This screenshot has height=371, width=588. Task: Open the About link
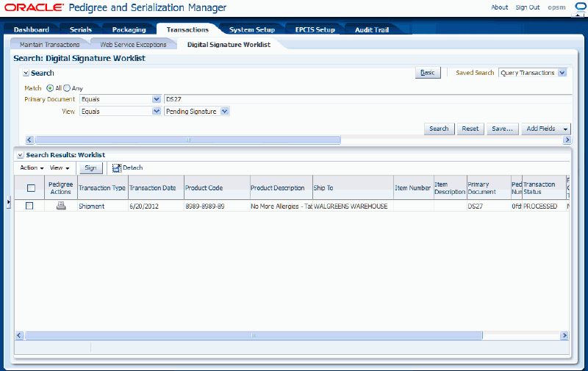tap(500, 7)
